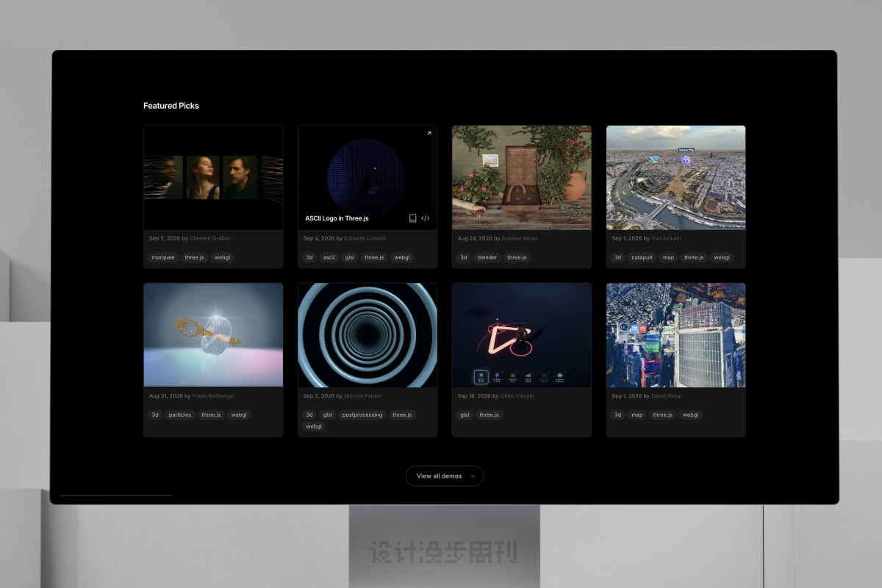Select three.js tag on David Ronai's card
Viewport: 882px width, 588px height.
[x=662, y=415]
